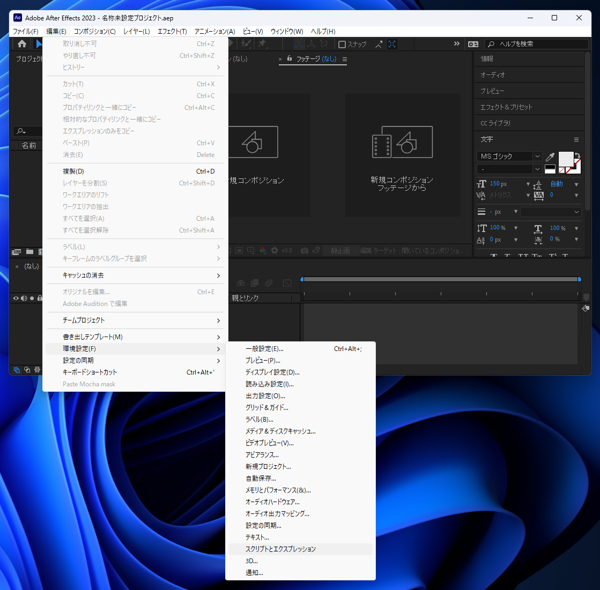Toggle the solo dot column switch
Image resolution: width=600 pixels, height=590 pixels.
32,298
